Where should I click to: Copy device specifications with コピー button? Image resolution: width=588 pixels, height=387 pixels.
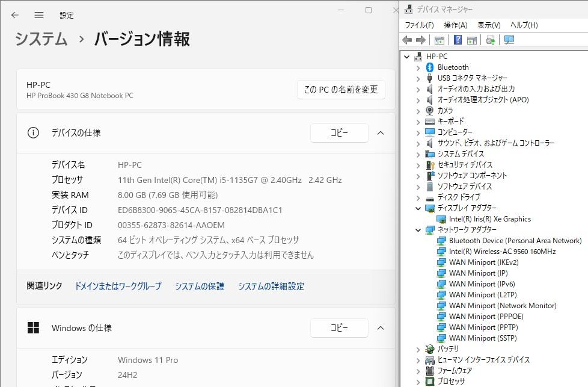click(339, 133)
